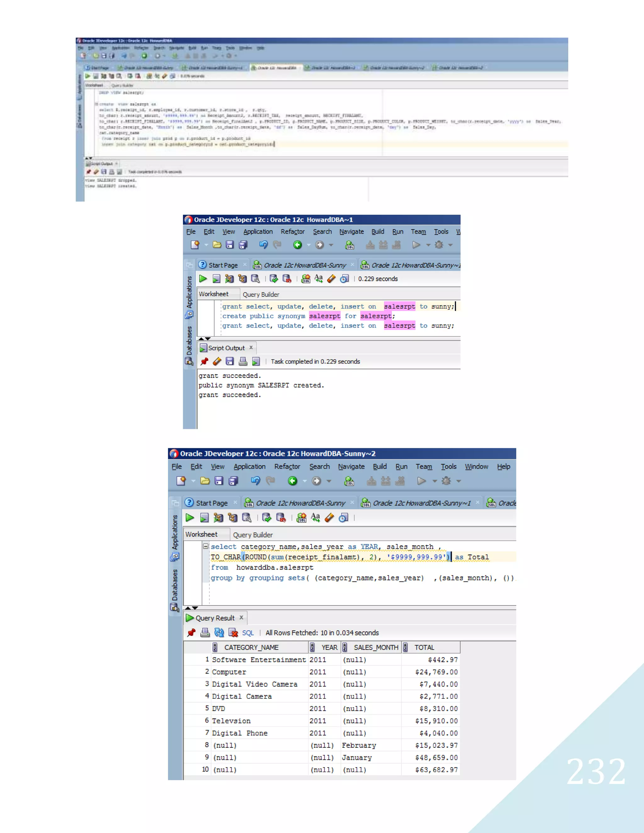Select the Software Entertainment row cell
This screenshot has width=644, height=833.
(x=259, y=659)
